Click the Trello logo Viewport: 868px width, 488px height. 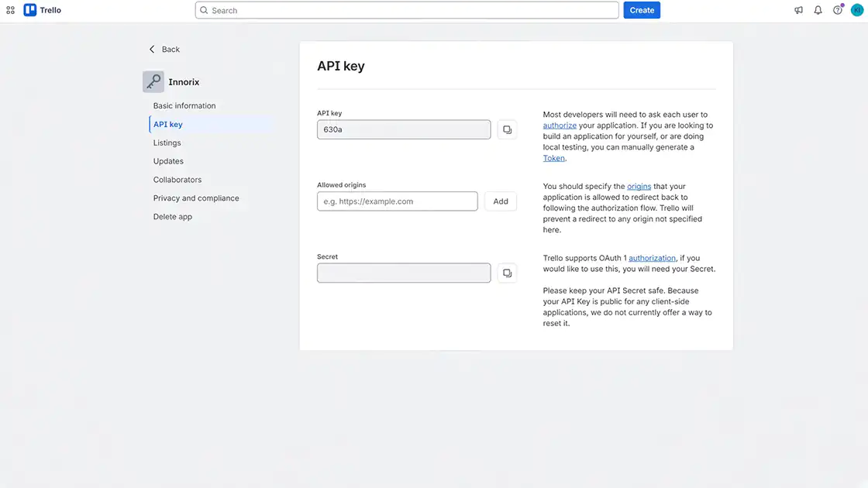point(42,10)
